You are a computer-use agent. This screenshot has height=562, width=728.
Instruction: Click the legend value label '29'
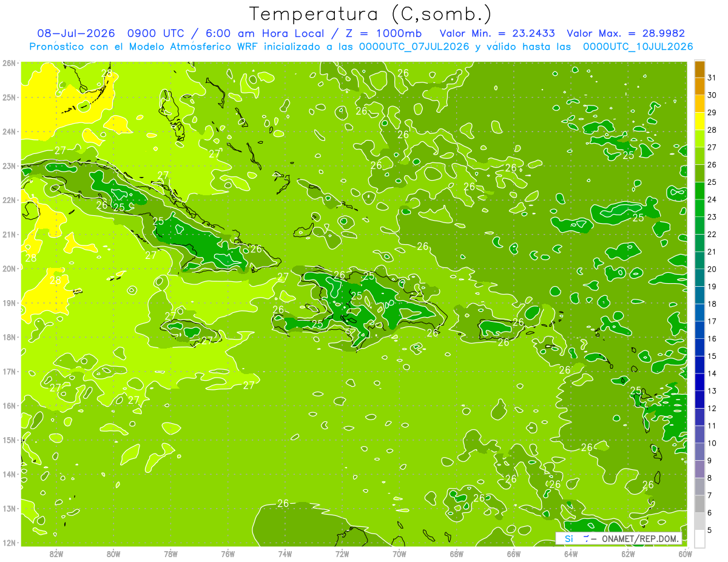pyautogui.click(x=712, y=113)
